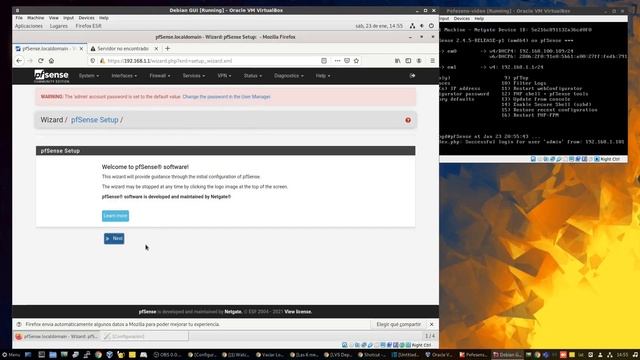
Task: Open the System dropdown in pfSense navbar
Action: (x=89, y=76)
